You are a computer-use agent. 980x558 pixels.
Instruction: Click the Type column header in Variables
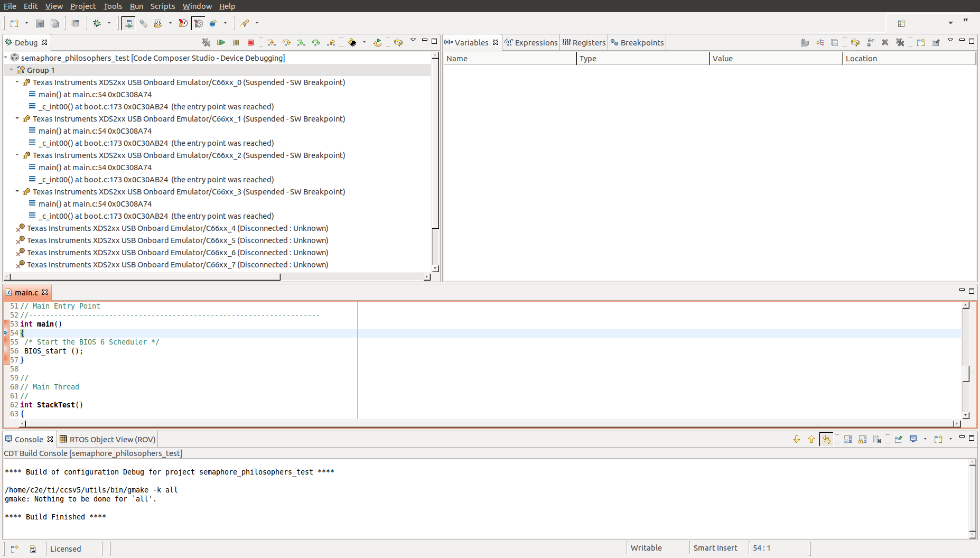click(642, 58)
